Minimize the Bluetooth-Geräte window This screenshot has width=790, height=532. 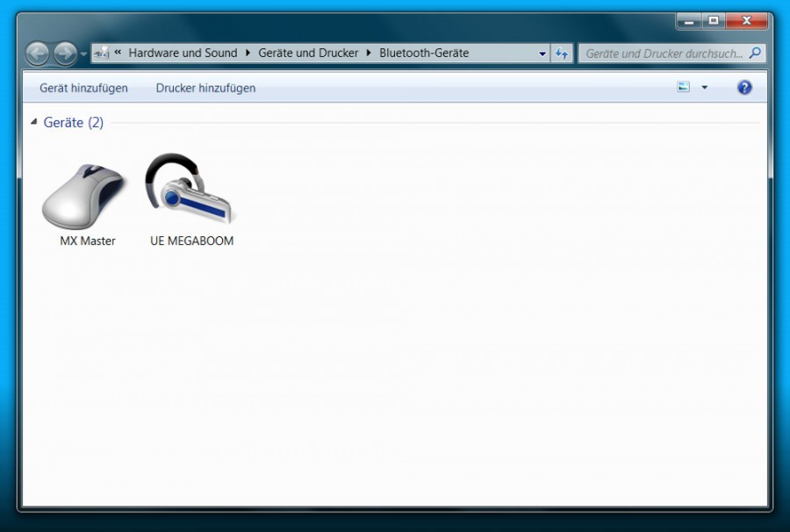tap(689, 21)
